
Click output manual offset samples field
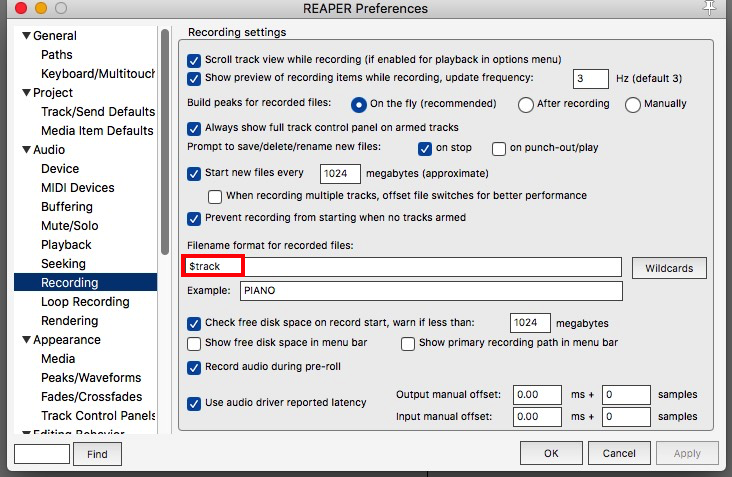626,395
